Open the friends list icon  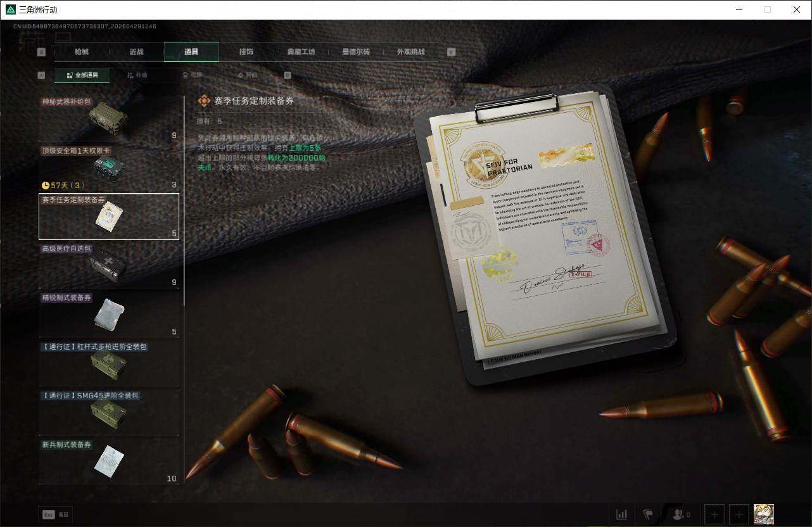coord(680,514)
